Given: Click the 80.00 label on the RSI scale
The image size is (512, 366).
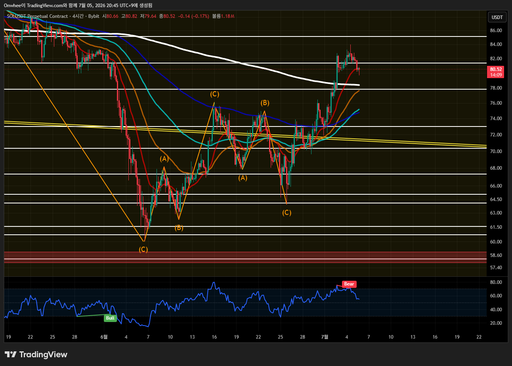Looking at the screenshot, I should pyautogui.click(x=496, y=282).
